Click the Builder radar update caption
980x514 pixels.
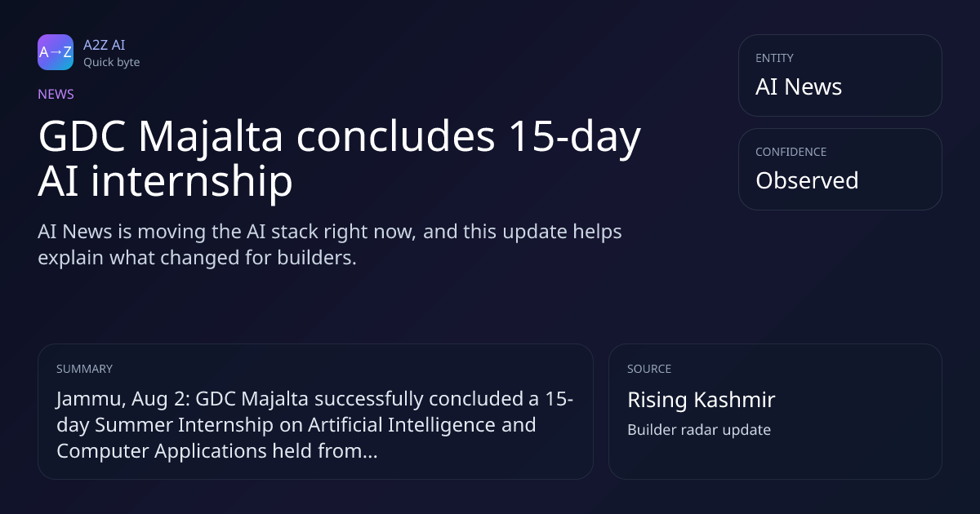[698, 430]
